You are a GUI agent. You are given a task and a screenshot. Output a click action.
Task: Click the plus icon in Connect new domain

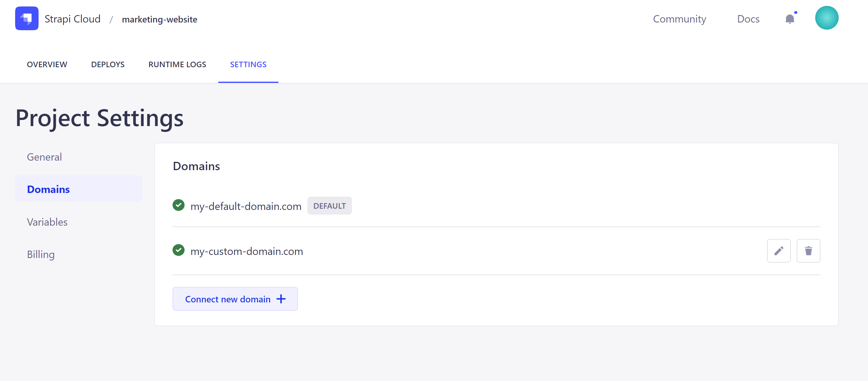(x=281, y=299)
